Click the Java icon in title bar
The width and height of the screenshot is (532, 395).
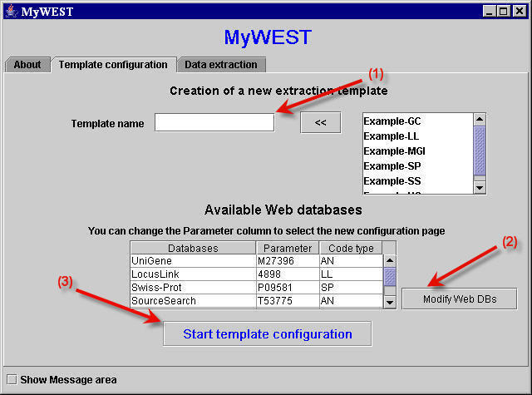click(x=12, y=11)
